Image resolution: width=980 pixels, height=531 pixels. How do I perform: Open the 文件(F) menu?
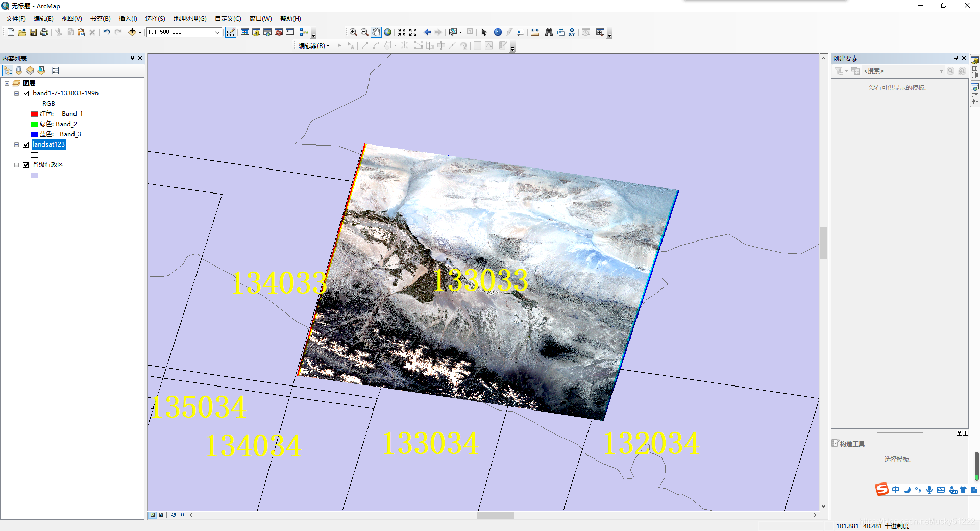pyautogui.click(x=14, y=18)
